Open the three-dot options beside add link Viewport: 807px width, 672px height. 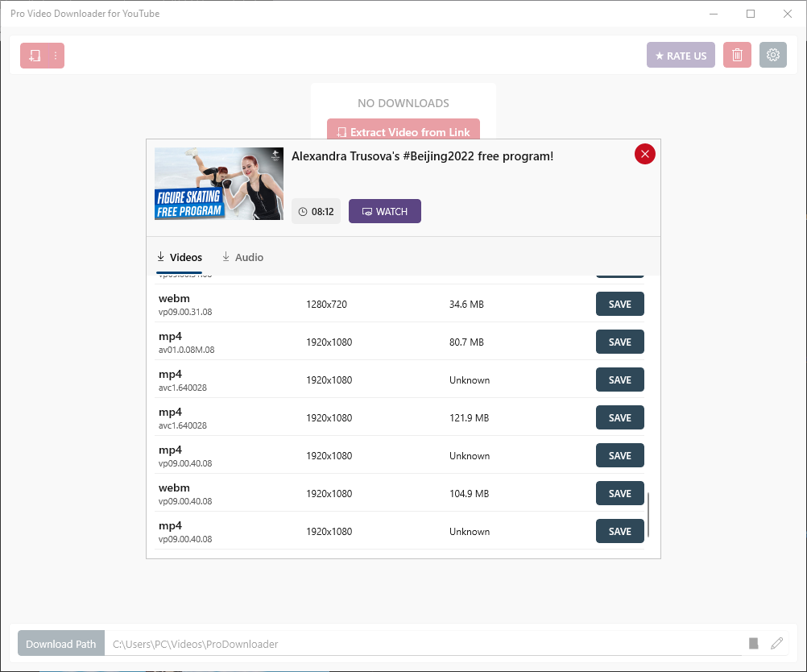click(x=56, y=56)
